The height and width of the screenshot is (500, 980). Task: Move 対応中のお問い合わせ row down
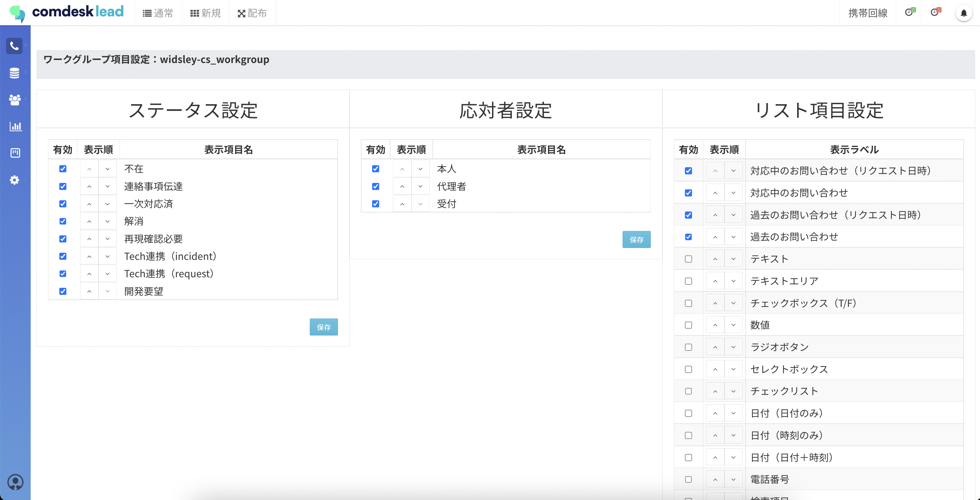[733, 193]
